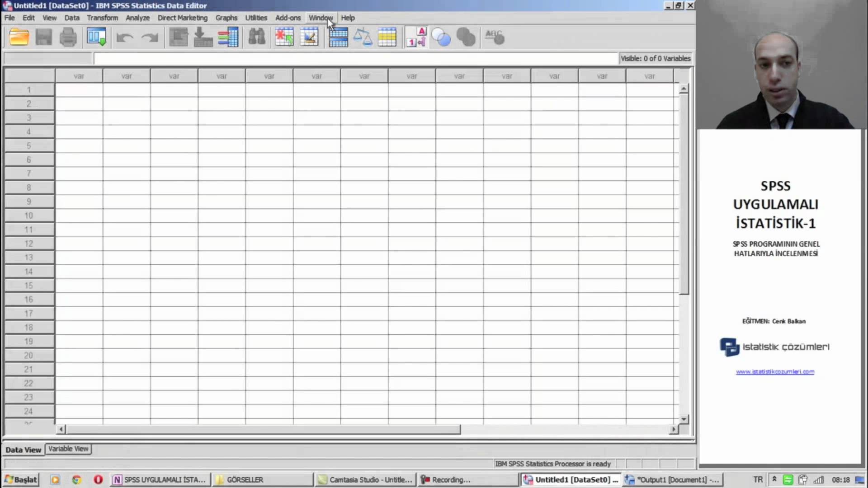Click the Print icon in toolbar
The image size is (868, 488).
[x=68, y=37]
